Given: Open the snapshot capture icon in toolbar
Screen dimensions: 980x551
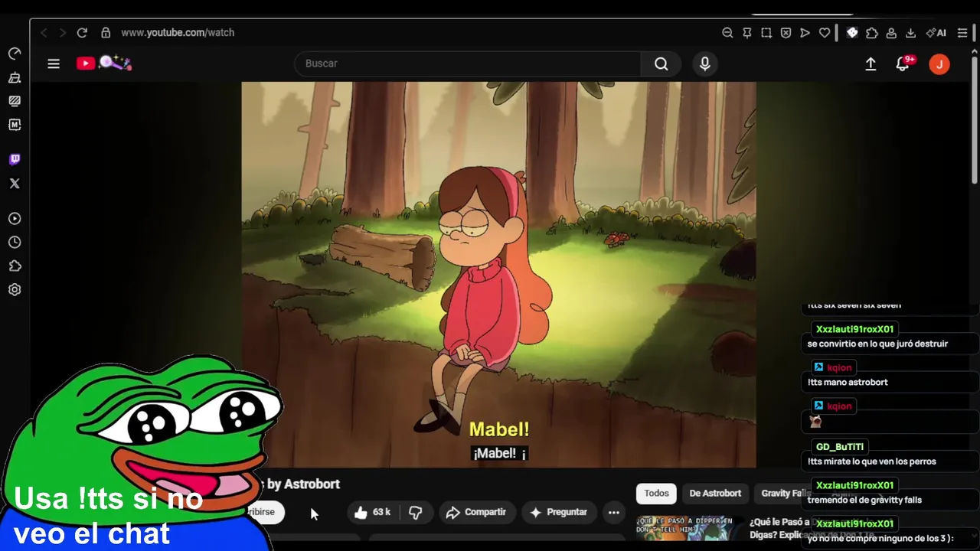Looking at the screenshot, I should click(x=766, y=33).
